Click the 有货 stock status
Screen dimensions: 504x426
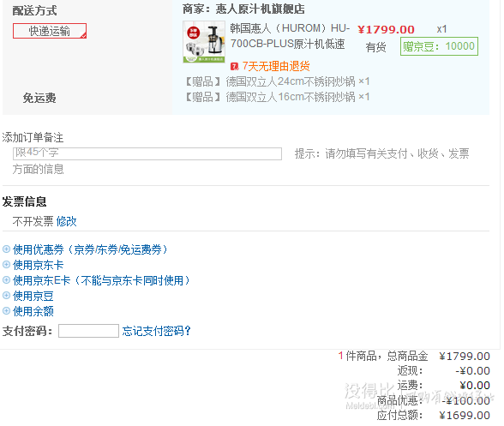point(375,47)
